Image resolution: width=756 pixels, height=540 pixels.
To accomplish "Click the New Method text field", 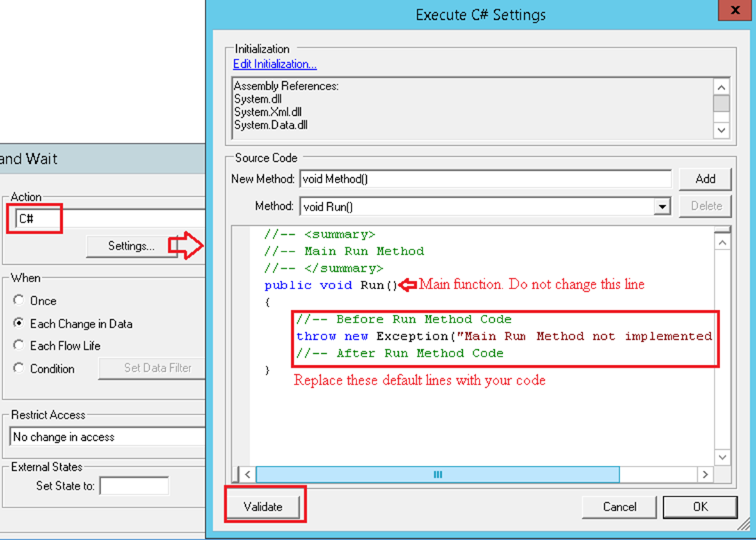I will (485, 179).
